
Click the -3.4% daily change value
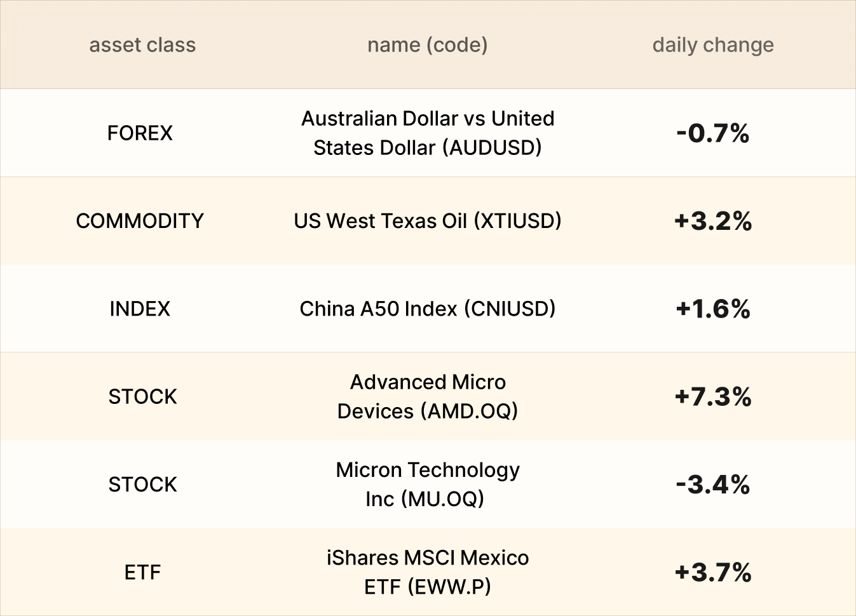tap(713, 485)
